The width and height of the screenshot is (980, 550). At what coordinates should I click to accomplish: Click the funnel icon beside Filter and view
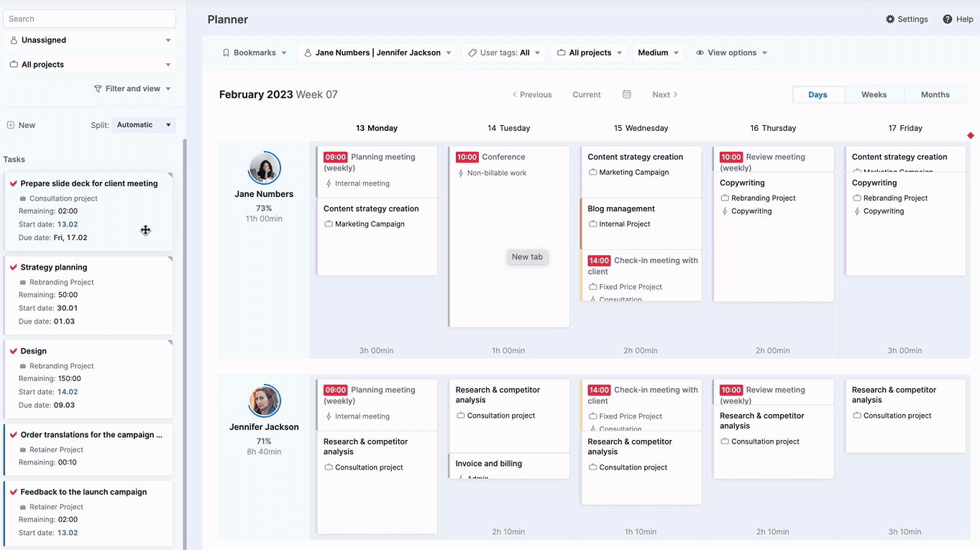click(x=98, y=88)
